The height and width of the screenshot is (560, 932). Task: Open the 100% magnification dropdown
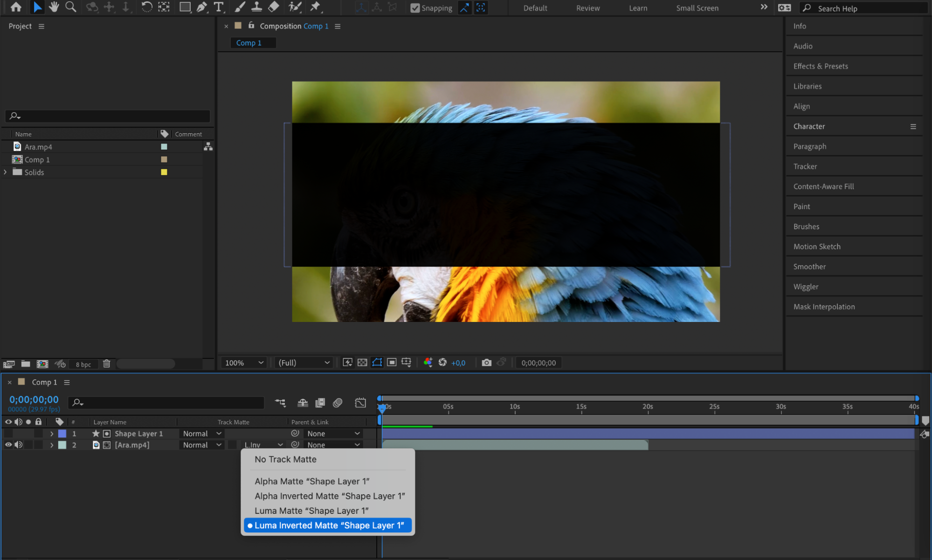(x=244, y=362)
